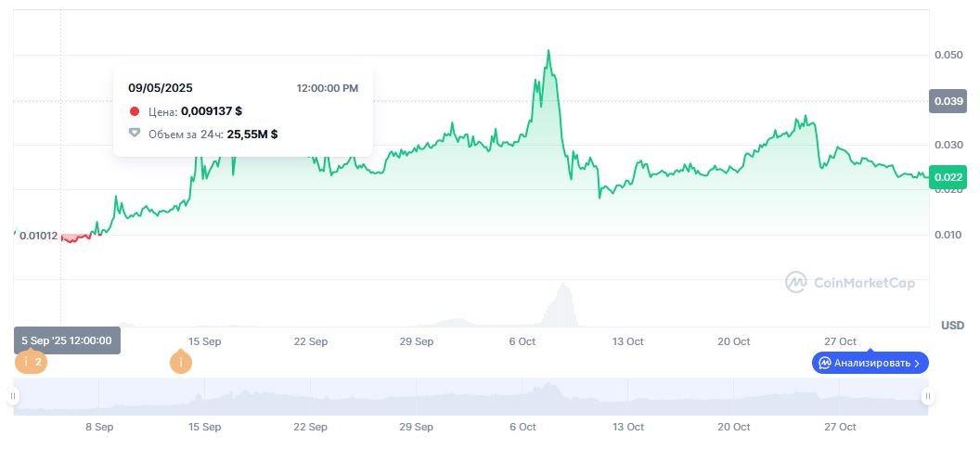Click the 5 Sep '25 12:00:00 date label
This screenshot has height=449, width=980.
click(67, 340)
